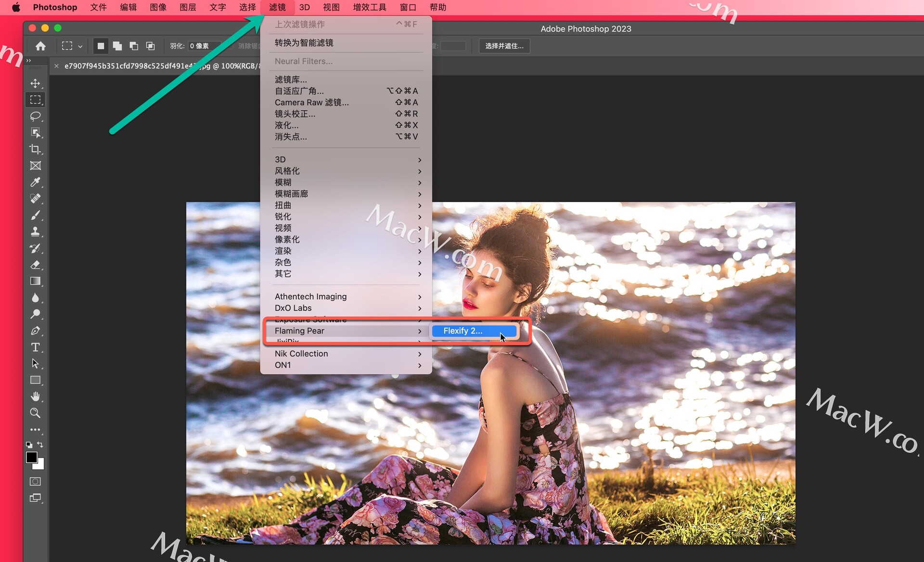Select the Dodge tool

pos(36,314)
